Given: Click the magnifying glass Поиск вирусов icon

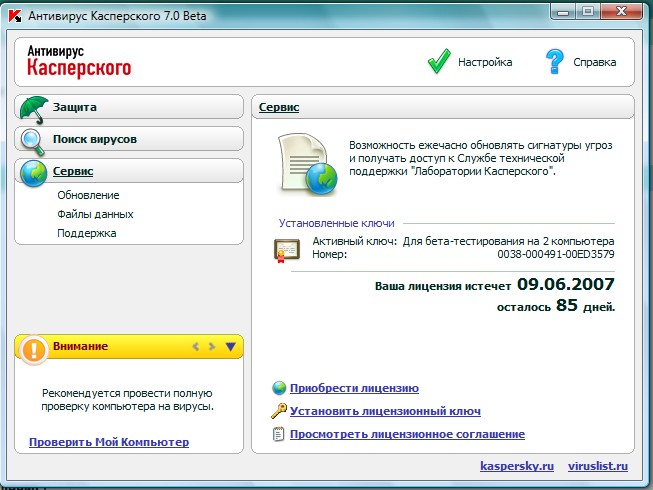Looking at the screenshot, I should 33,142.
